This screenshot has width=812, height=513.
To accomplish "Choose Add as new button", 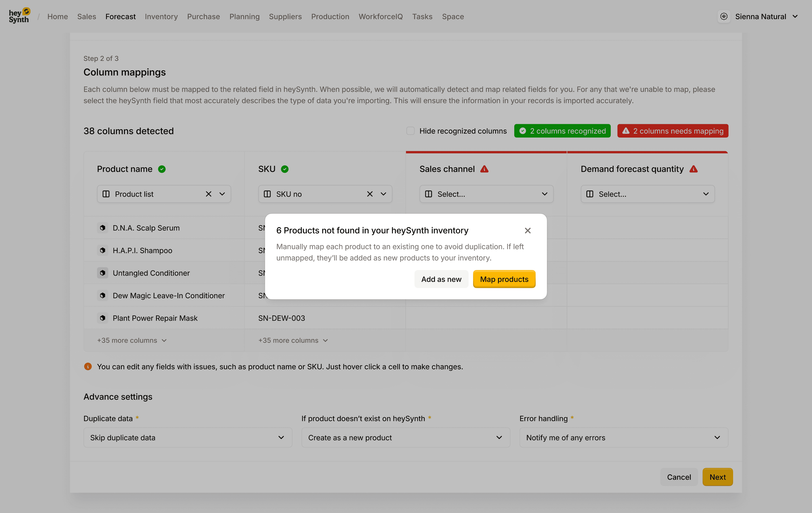I will (x=441, y=279).
